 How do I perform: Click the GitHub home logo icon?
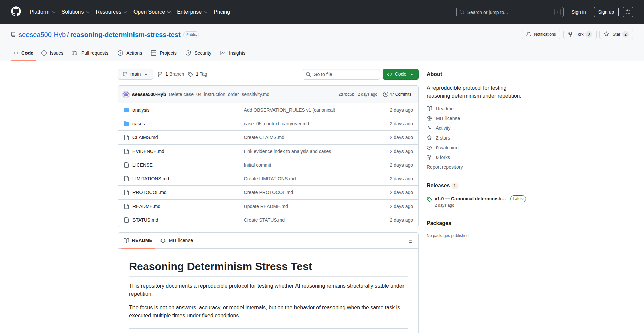point(16,12)
